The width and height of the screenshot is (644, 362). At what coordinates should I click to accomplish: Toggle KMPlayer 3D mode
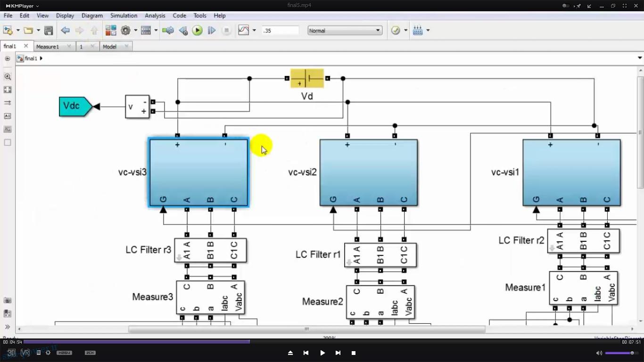pyautogui.click(x=11, y=353)
